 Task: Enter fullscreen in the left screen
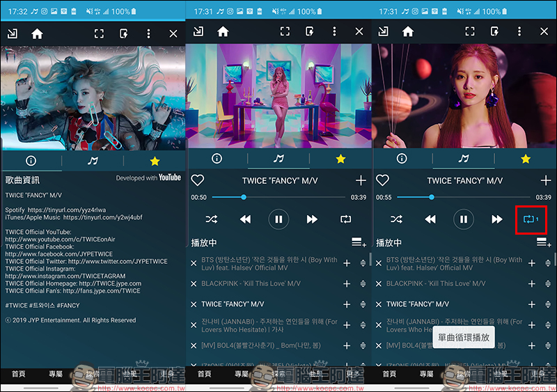(99, 33)
